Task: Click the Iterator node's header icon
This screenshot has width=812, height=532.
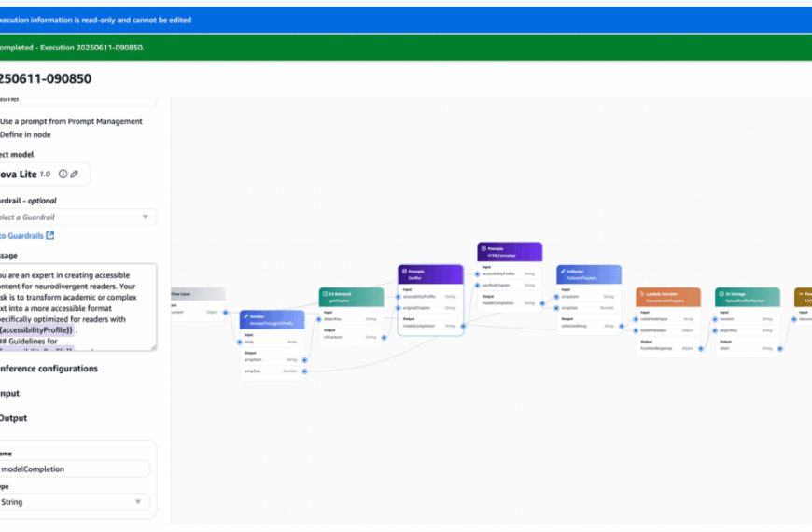Action: [x=246, y=316]
